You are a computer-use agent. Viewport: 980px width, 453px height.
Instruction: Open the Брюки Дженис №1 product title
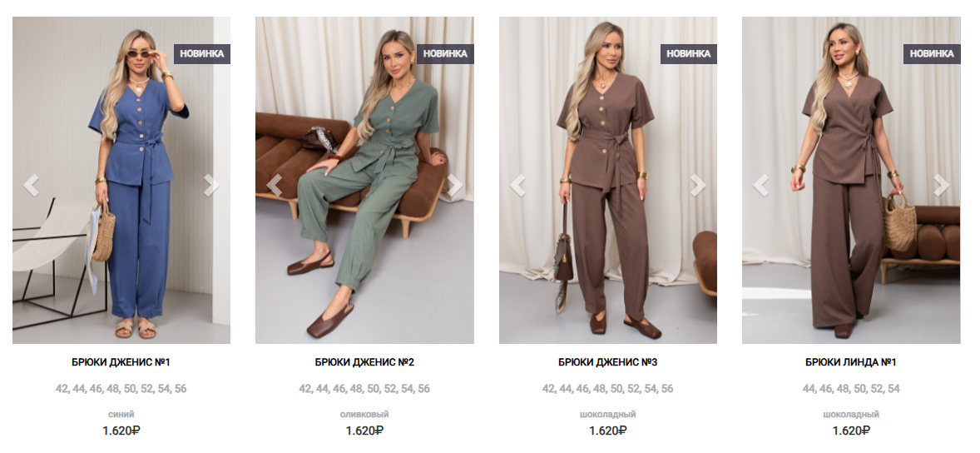click(121, 362)
